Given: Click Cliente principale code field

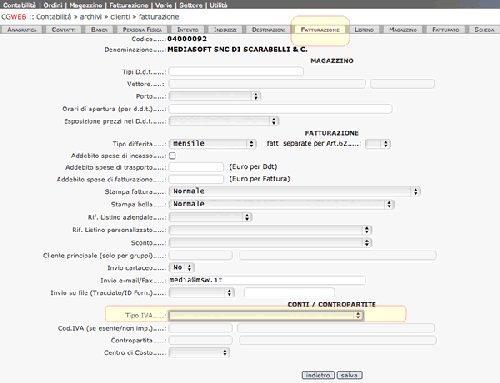Looking at the screenshot, I should (x=201, y=255).
